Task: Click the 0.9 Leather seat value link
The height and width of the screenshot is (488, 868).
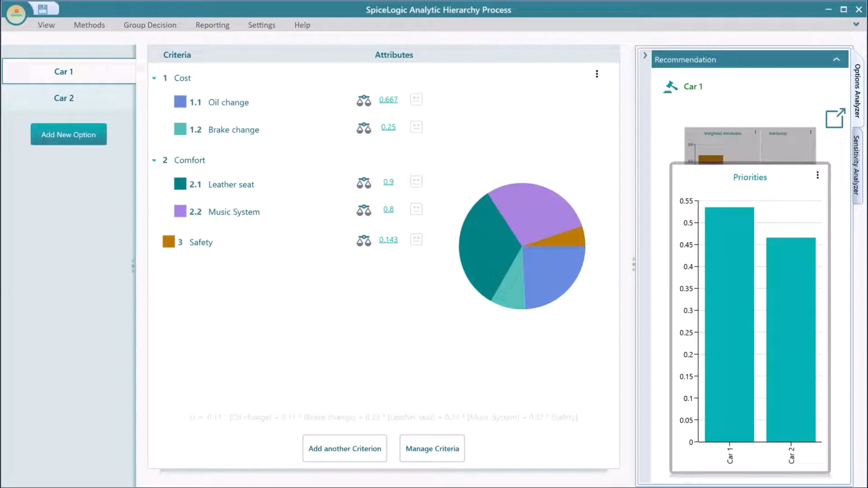Action: (x=388, y=182)
